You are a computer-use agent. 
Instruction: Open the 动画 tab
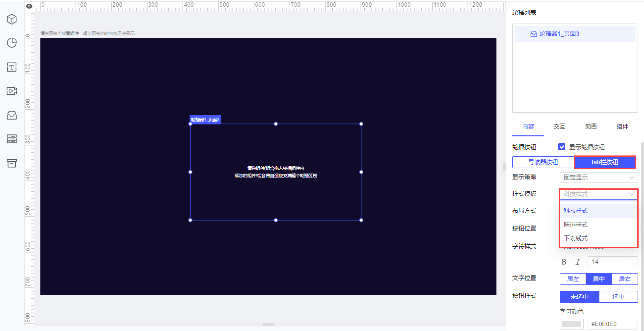[591, 126]
